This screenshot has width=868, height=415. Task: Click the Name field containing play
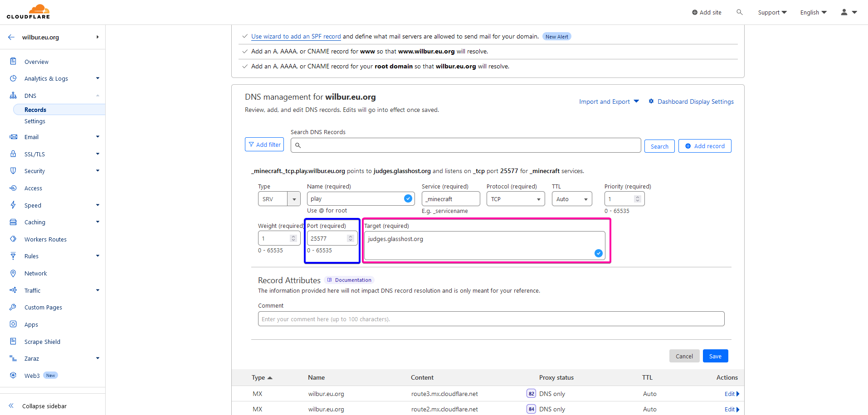point(361,198)
